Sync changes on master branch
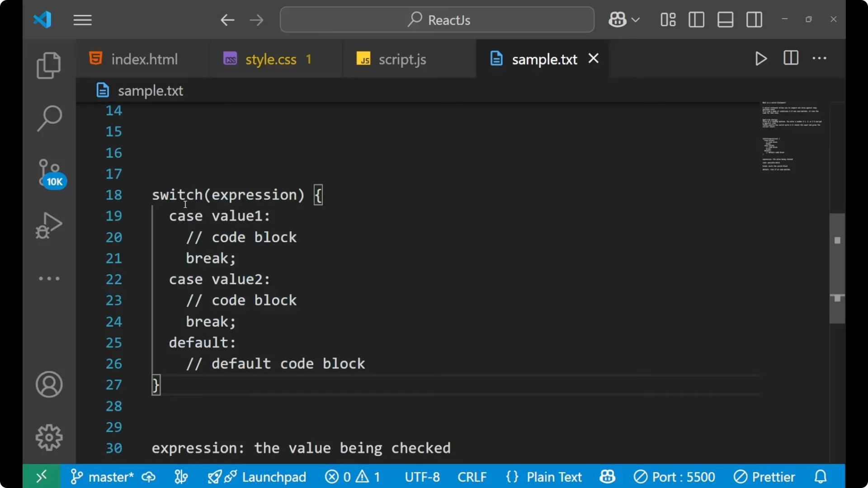This screenshot has width=868, height=488. (149, 476)
